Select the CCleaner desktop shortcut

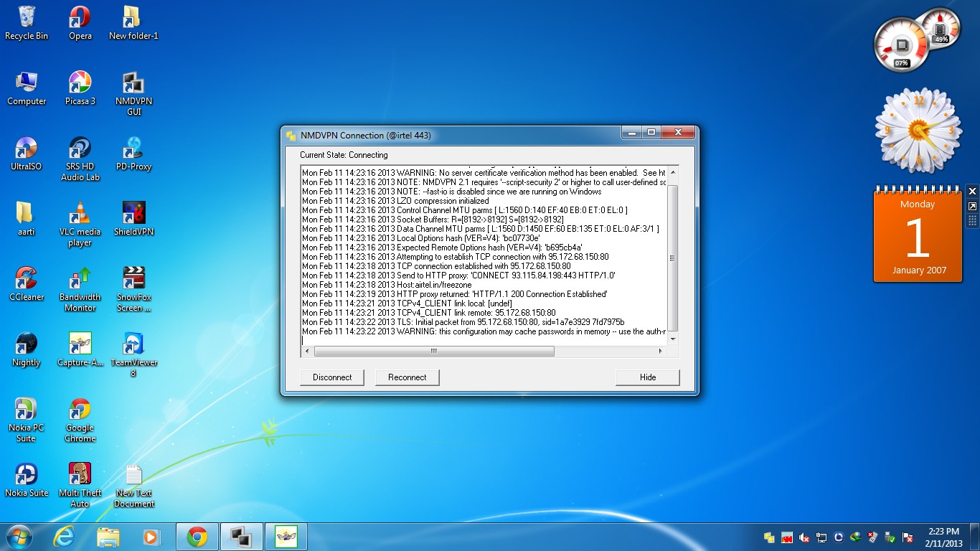[x=27, y=284]
